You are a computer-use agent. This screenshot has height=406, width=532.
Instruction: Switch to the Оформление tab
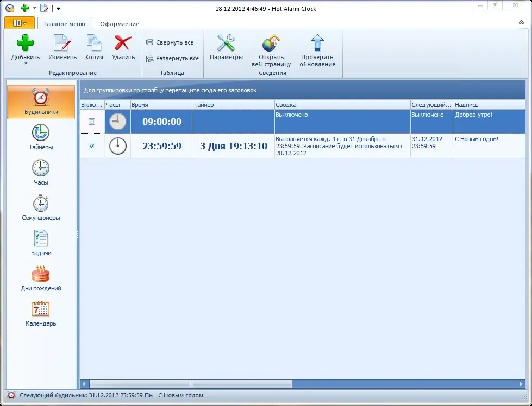(x=120, y=24)
